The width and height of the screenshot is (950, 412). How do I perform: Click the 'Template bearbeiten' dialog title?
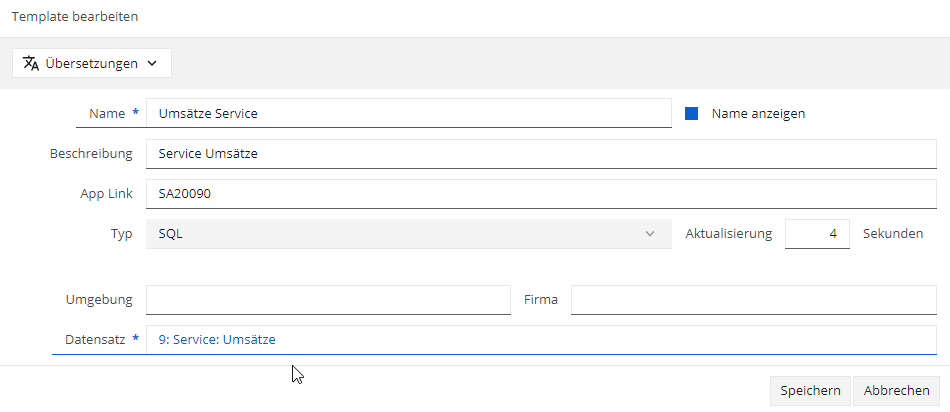75,16
